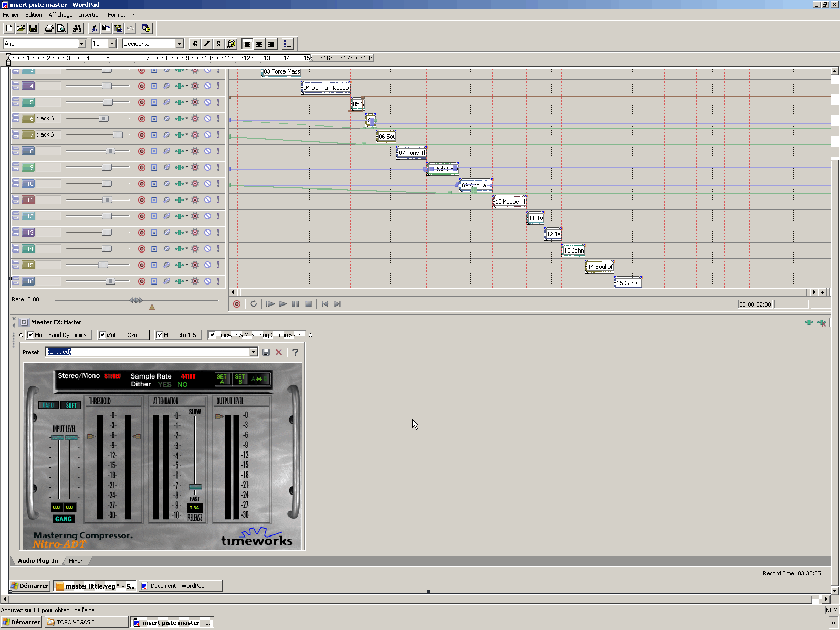Disable the Magneto 1-5 plugin checkbox
Viewport: 840px width, 630px height.
click(x=160, y=335)
